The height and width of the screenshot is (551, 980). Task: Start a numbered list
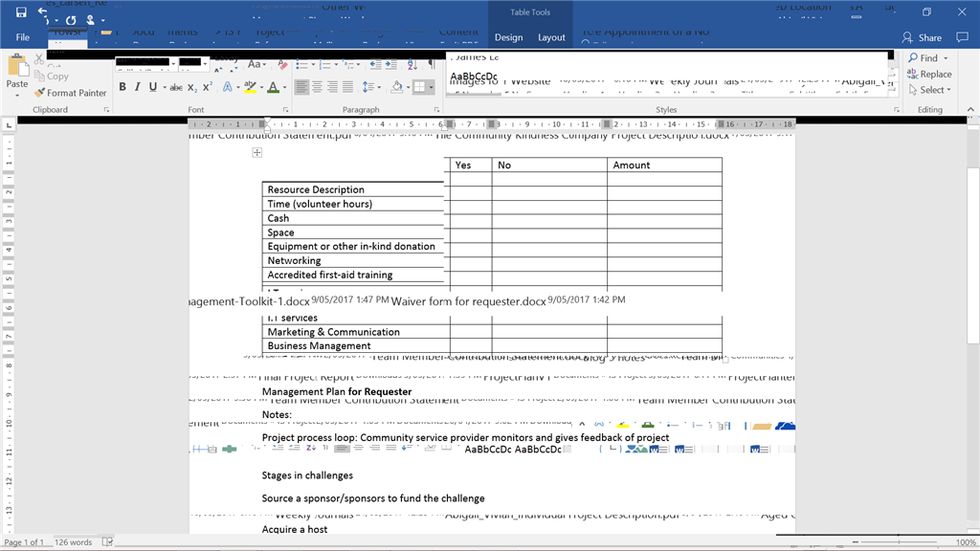(x=324, y=64)
